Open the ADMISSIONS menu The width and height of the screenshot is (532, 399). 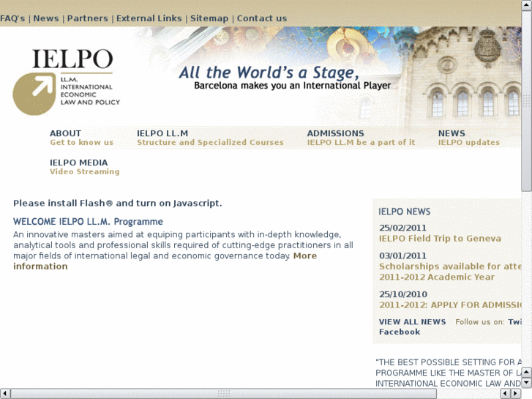(x=335, y=133)
